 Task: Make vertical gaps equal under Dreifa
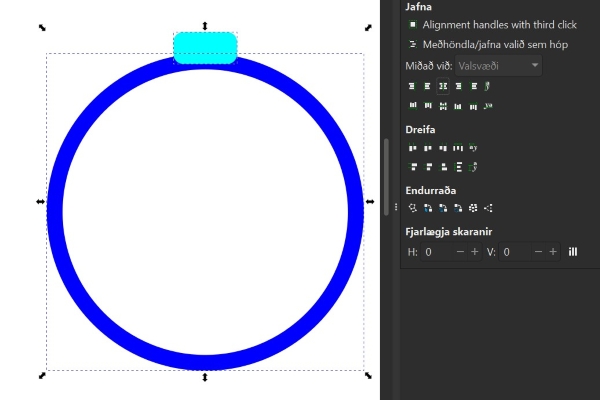click(x=458, y=166)
